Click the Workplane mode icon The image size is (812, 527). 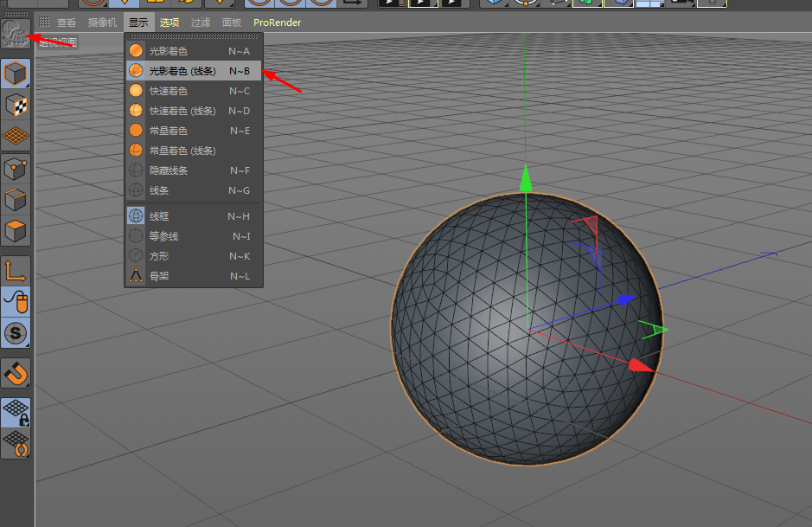click(x=16, y=135)
